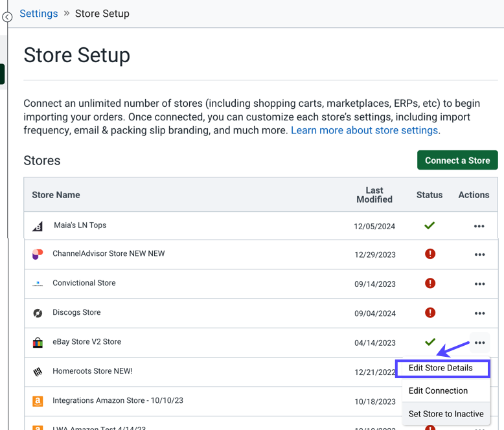The width and height of the screenshot is (504, 430).
Task: Open actions menu for Convictional Store
Action: click(479, 284)
